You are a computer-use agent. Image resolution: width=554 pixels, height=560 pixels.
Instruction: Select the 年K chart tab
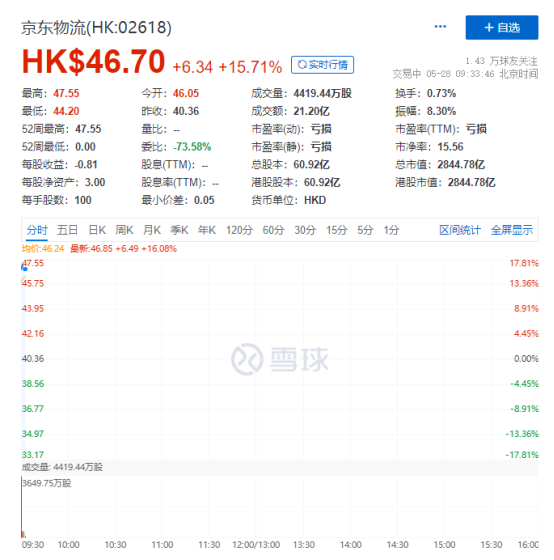(207, 230)
